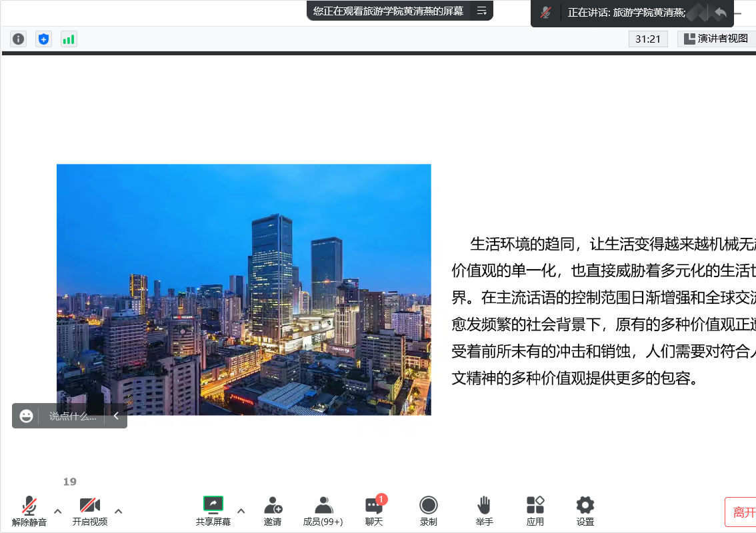The width and height of the screenshot is (756, 533).
Task: Start recording with 录制 button
Action: click(429, 510)
